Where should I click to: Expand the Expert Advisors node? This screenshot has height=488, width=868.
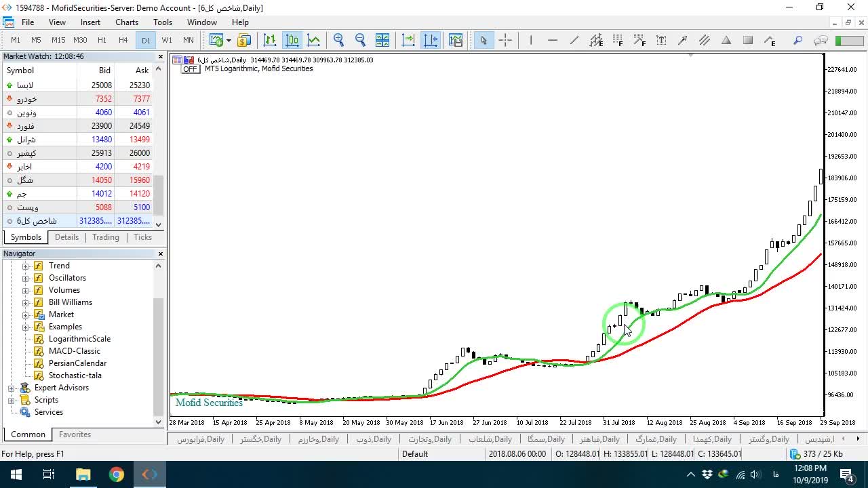11,388
